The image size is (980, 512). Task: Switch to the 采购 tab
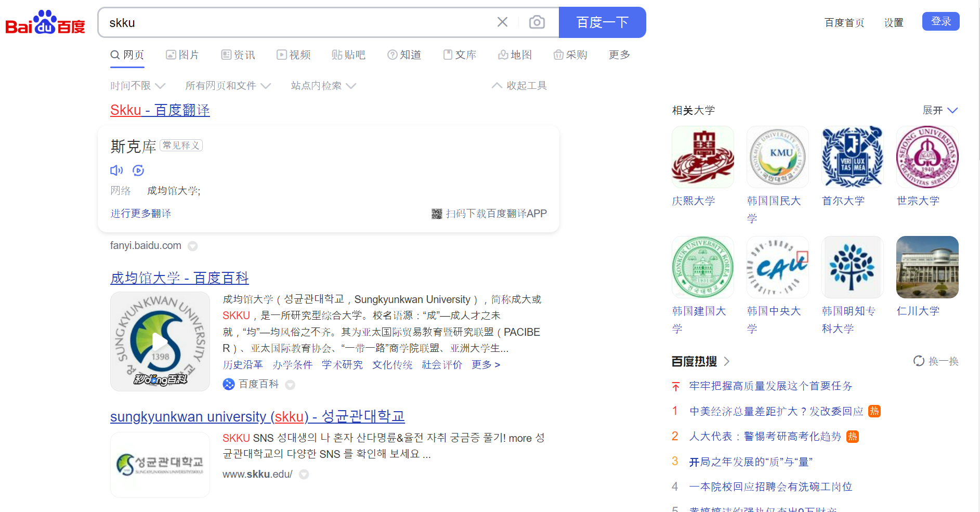click(x=570, y=55)
